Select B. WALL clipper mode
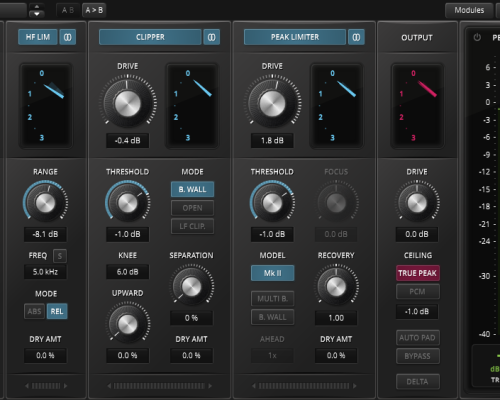 click(192, 189)
